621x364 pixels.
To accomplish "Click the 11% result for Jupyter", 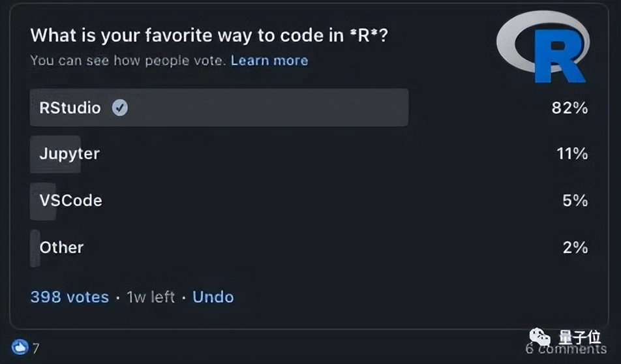I will coord(571,154).
